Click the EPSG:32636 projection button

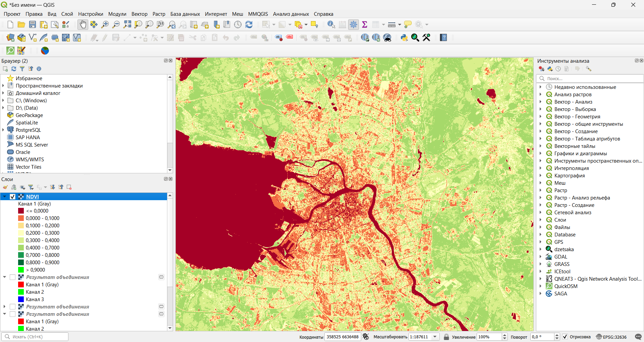pyautogui.click(x=611, y=337)
